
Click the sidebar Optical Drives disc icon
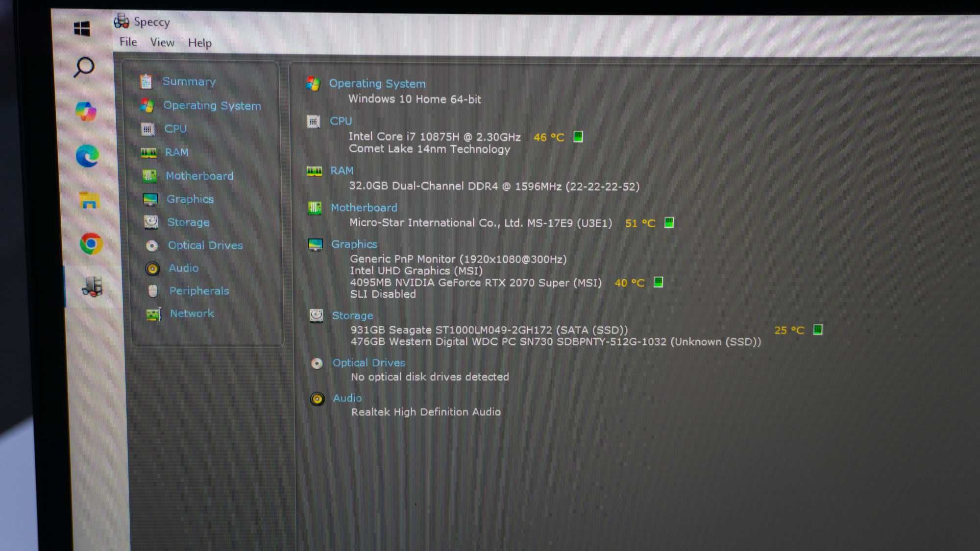point(152,245)
